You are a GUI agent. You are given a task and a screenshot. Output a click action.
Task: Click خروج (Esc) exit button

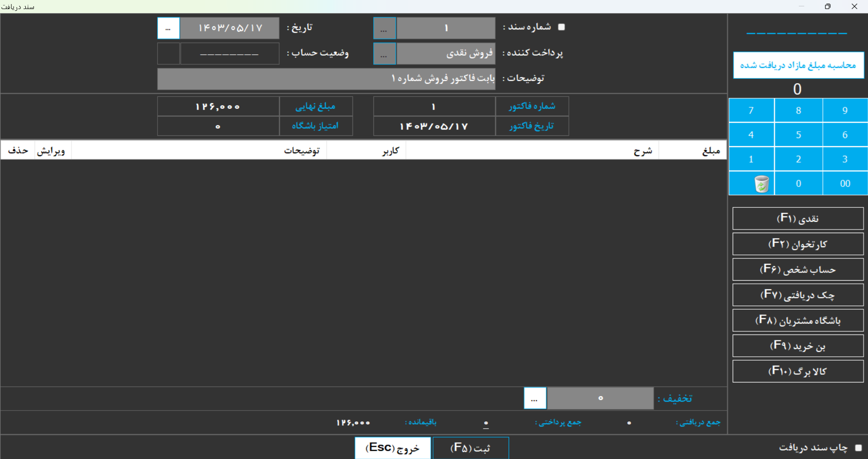click(393, 448)
